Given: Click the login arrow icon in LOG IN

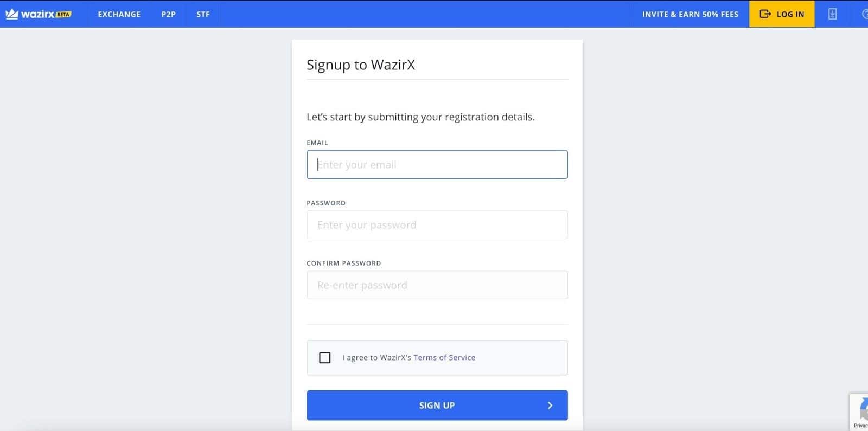Looking at the screenshot, I should [x=765, y=14].
